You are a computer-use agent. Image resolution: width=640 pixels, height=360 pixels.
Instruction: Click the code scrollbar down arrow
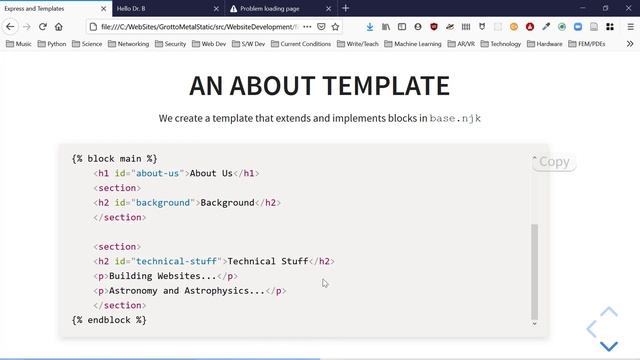(534, 324)
